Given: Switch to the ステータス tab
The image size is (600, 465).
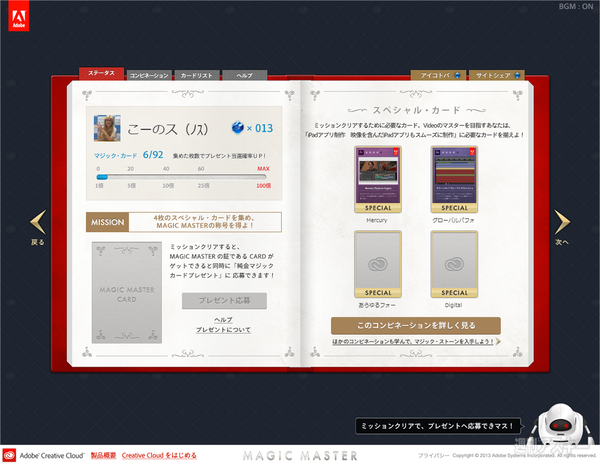Looking at the screenshot, I should [x=101, y=73].
